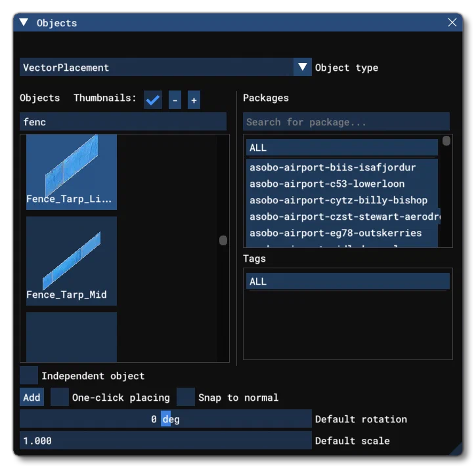Select ALL in the Tags list
Screen dimensions: 476x469
point(347,281)
